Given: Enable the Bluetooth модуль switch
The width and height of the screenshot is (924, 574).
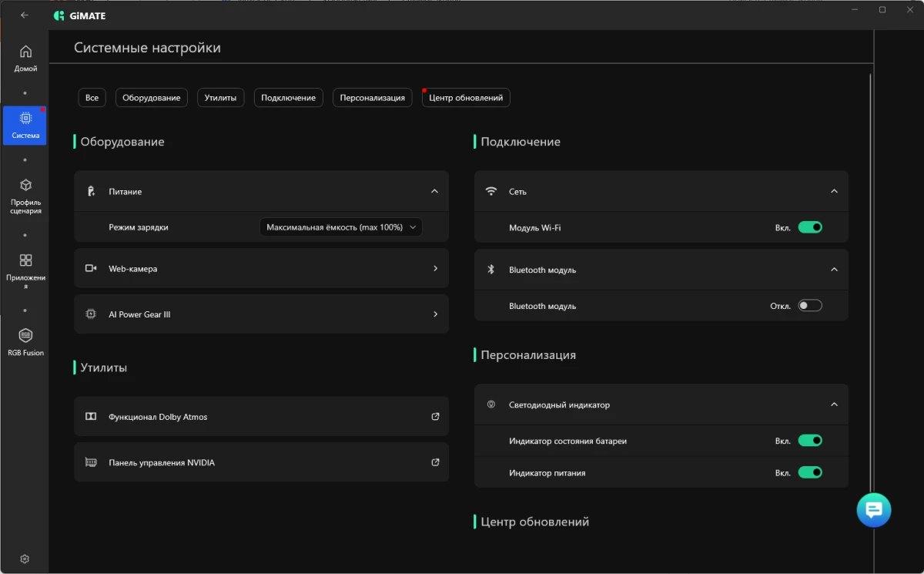Looking at the screenshot, I should 810,306.
